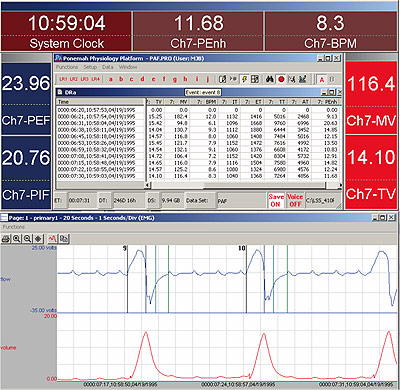Click the LR1 toolbar button
The height and width of the screenshot is (390, 400).
tap(63, 79)
